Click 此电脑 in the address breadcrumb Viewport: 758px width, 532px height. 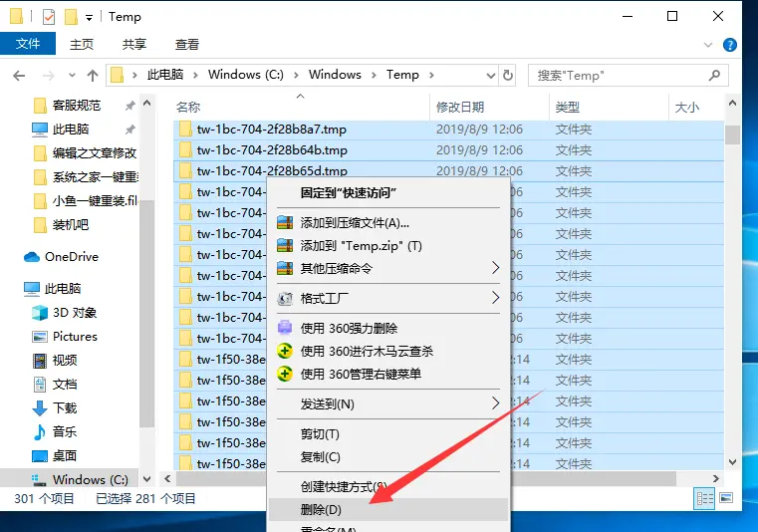click(164, 75)
